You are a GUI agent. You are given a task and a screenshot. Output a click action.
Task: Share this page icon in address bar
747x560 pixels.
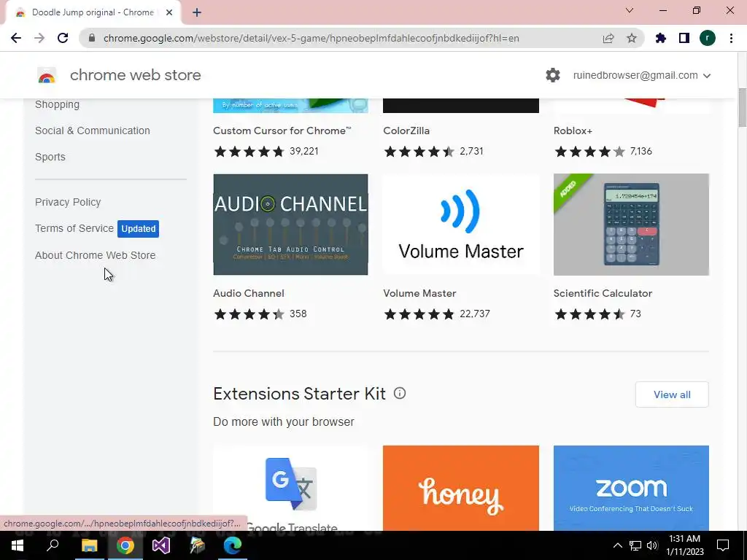click(x=608, y=38)
